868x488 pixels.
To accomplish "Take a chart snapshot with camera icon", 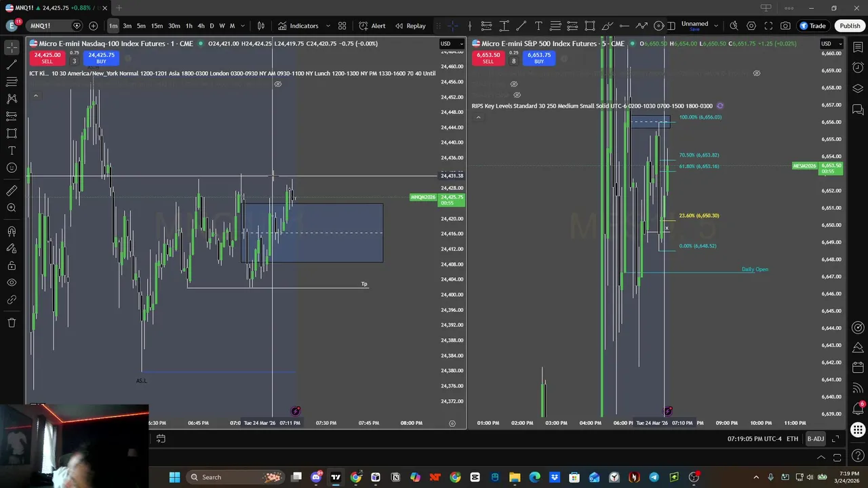I will click(785, 26).
